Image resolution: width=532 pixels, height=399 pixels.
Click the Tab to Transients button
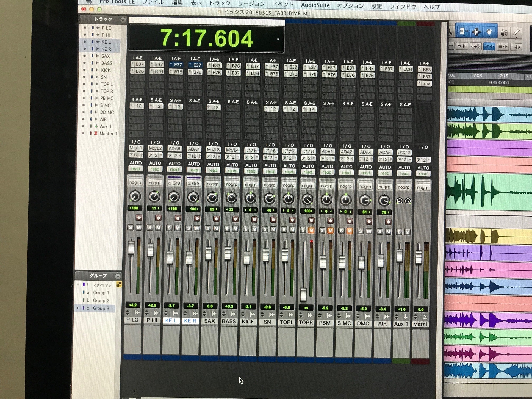(x=462, y=46)
